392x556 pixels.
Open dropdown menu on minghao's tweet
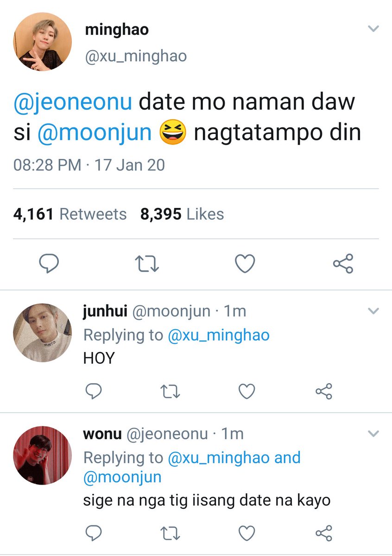[x=373, y=29]
